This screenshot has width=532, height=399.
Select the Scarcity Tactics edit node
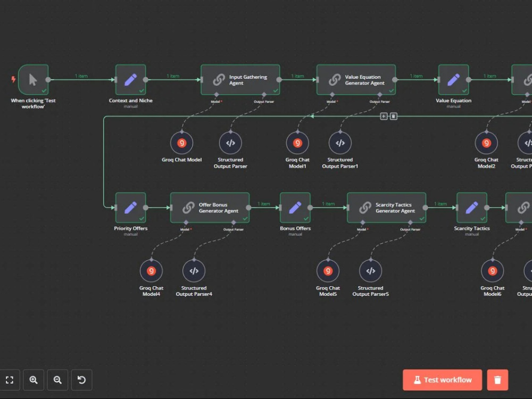click(472, 207)
